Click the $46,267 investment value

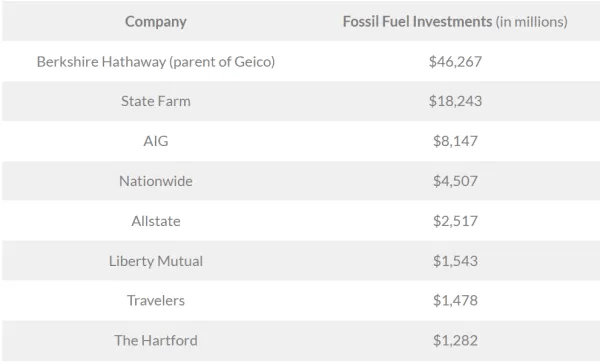[x=455, y=62]
